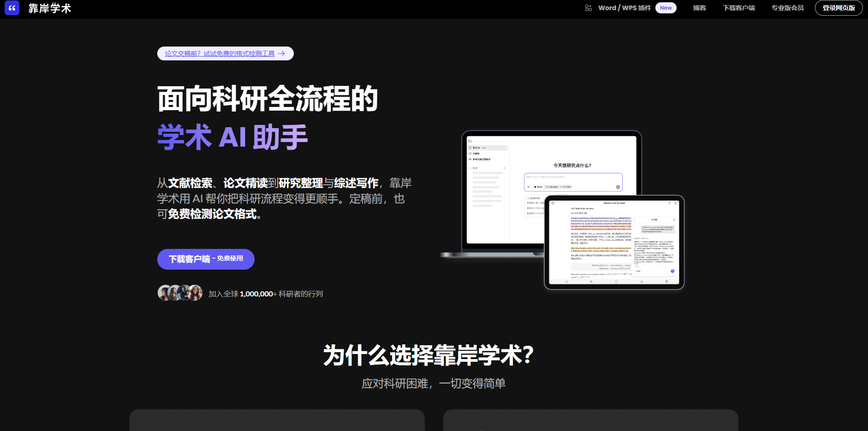Click the 应对科研困难，一切变得简单 subtitle
The width and height of the screenshot is (868, 431).
coord(434,384)
